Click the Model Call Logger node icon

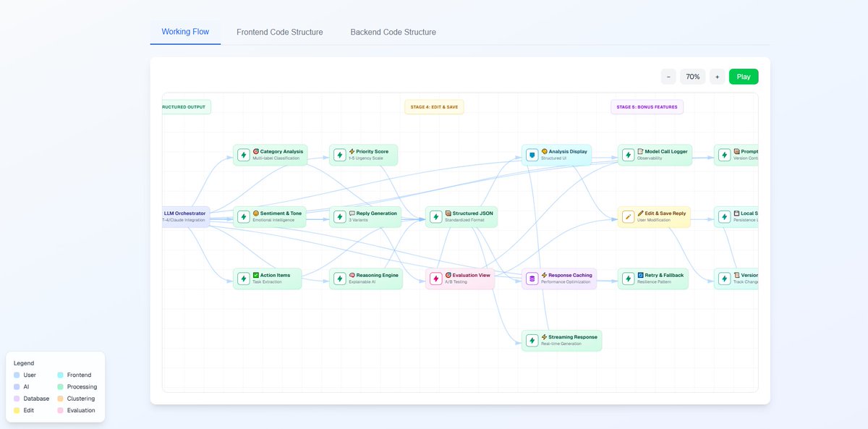point(628,155)
